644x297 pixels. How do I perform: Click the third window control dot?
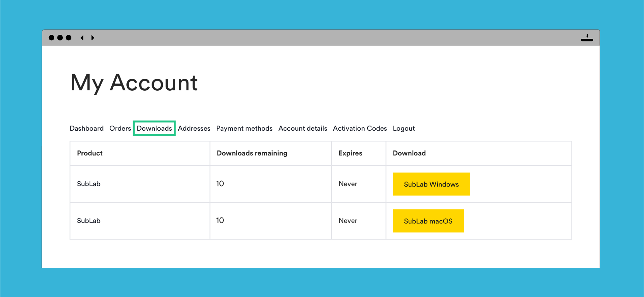point(69,38)
